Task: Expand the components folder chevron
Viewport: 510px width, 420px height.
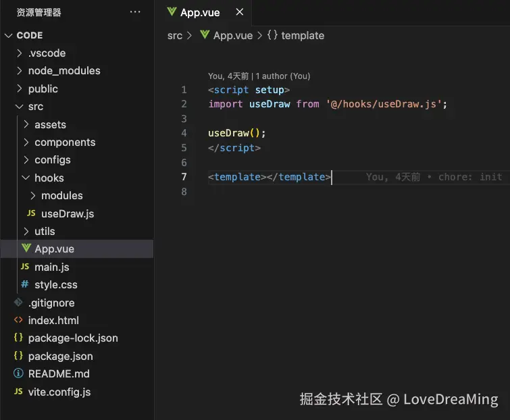Action: [26, 142]
